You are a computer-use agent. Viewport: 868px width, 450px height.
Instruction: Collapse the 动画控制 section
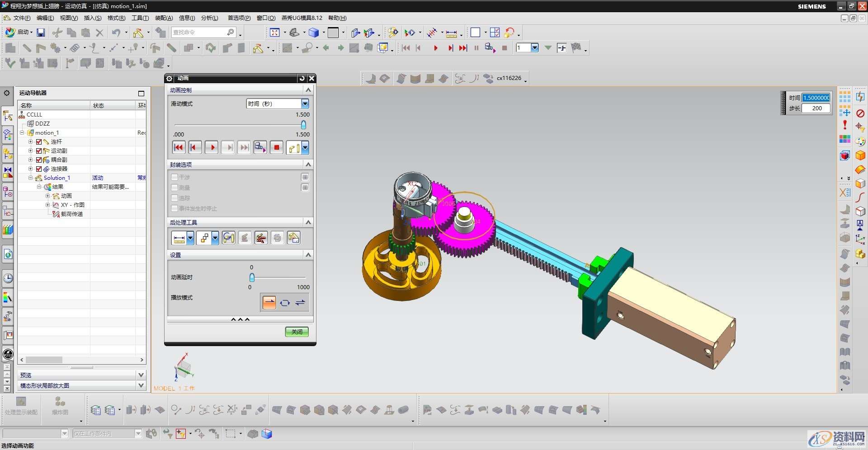tap(308, 90)
